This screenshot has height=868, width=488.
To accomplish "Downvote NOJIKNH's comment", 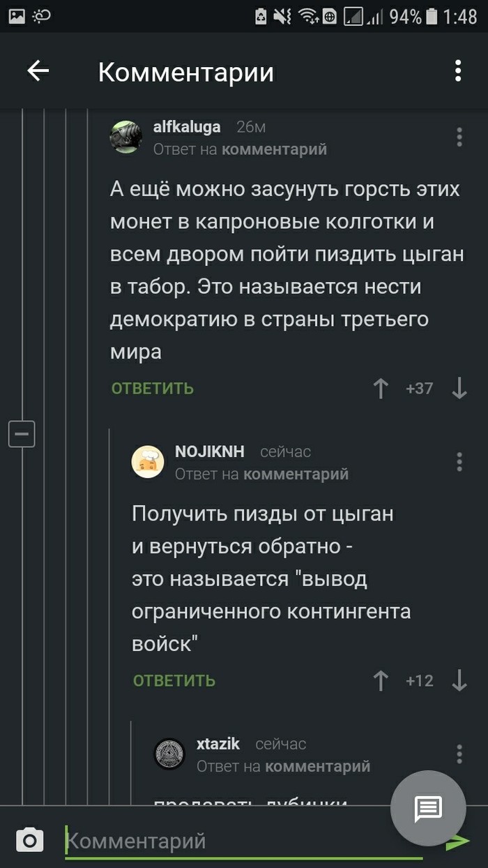I will [x=459, y=680].
